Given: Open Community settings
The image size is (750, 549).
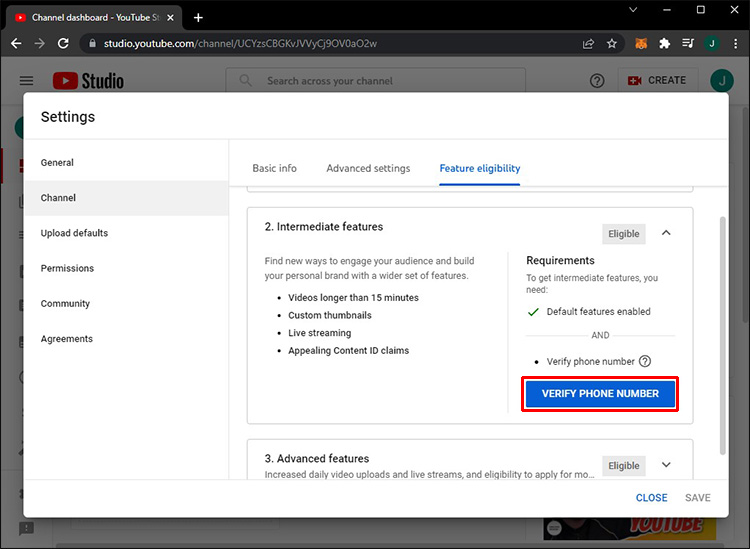Looking at the screenshot, I should tap(126, 304).
